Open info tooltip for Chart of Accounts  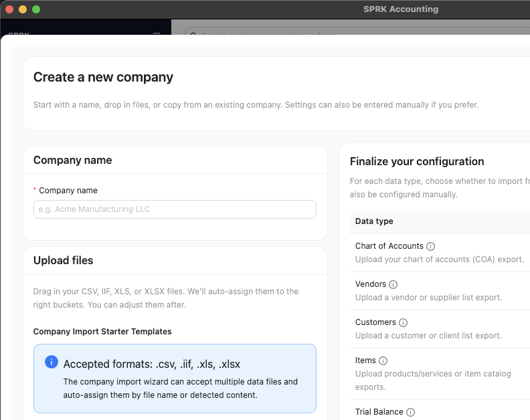coord(430,246)
